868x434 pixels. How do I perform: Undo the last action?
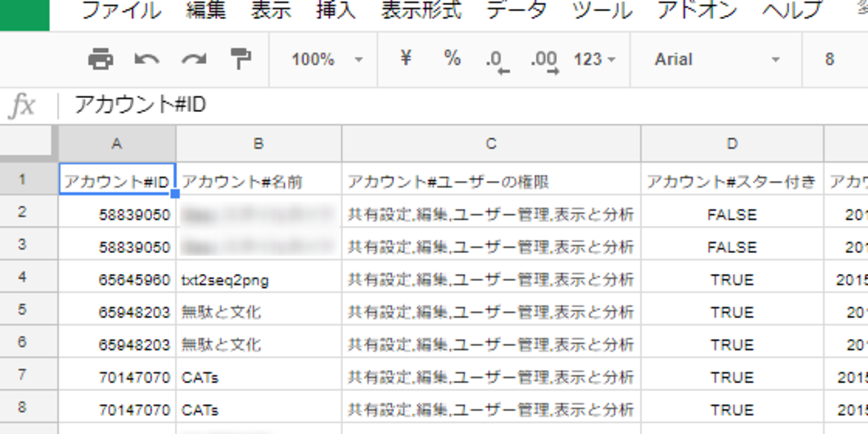[147, 59]
